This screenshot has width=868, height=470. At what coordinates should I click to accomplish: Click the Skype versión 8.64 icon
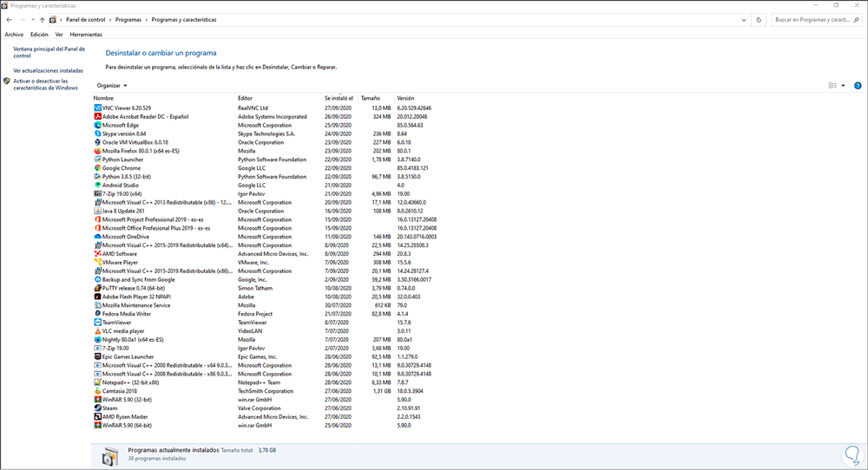(x=98, y=134)
